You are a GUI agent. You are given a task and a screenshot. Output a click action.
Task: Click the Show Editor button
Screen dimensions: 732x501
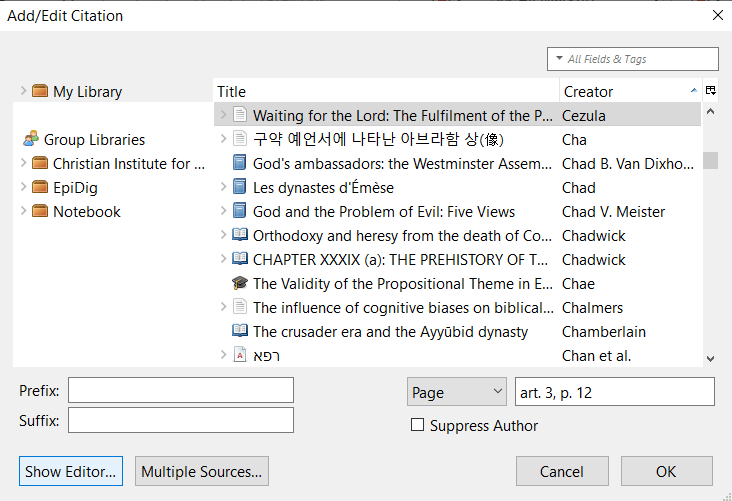click(x=71, y=471)
